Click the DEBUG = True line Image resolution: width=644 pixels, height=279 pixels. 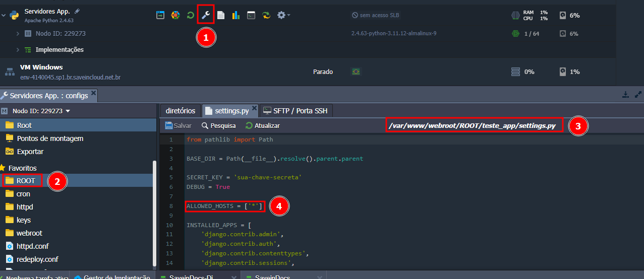(208, 187)
